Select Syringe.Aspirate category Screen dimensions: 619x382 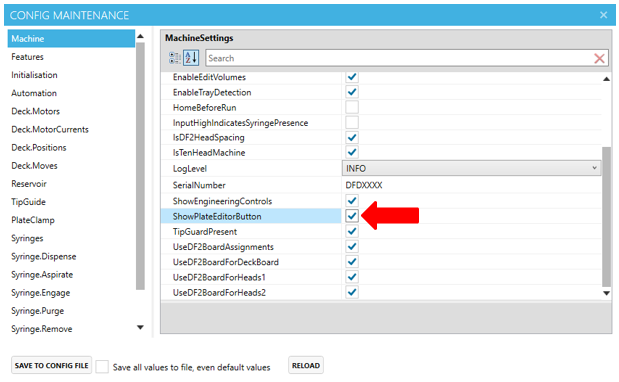[42, 275]
